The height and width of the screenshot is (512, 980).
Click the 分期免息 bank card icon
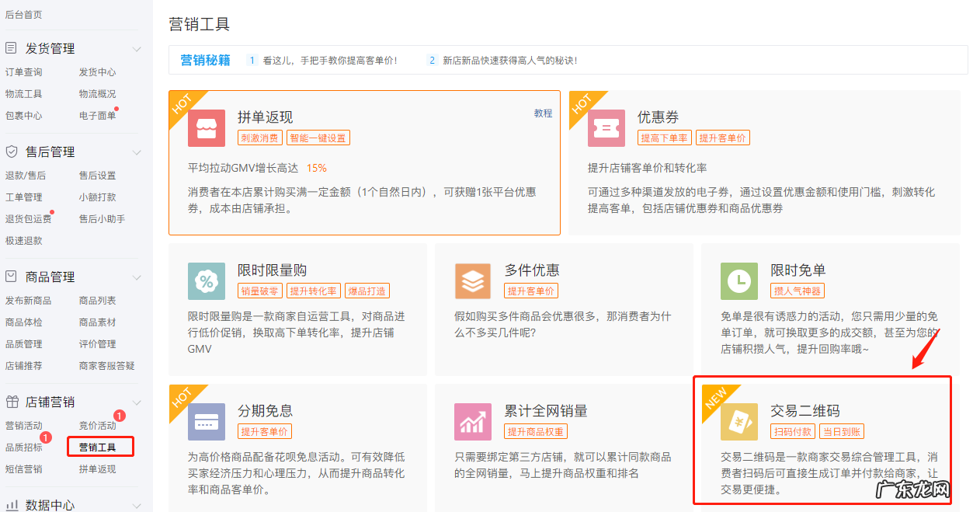[206, 422]
